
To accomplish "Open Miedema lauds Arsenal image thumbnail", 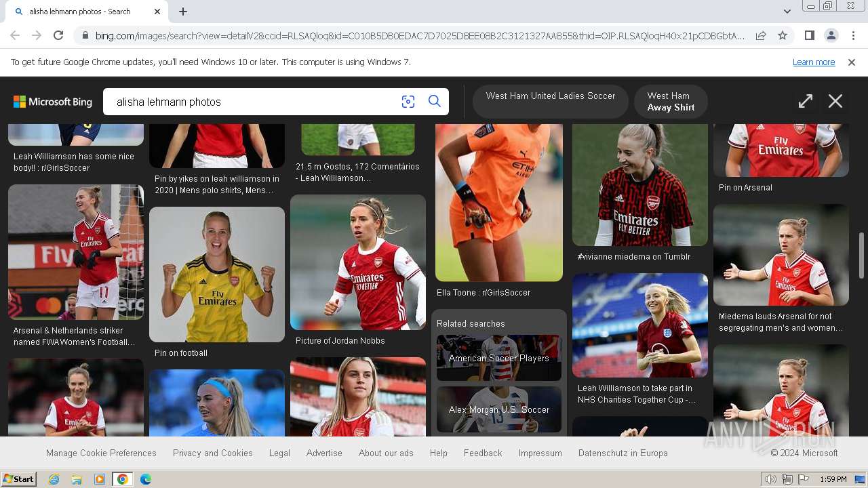I will pyautogui.click(x=781, y=255).
